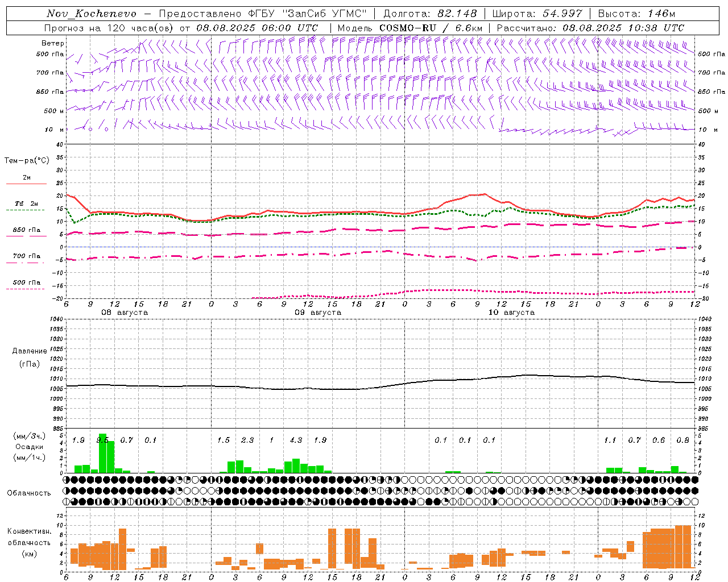Click the '1.1' three-hour precipitation value
728x582 pixels.
click(610, 440)
